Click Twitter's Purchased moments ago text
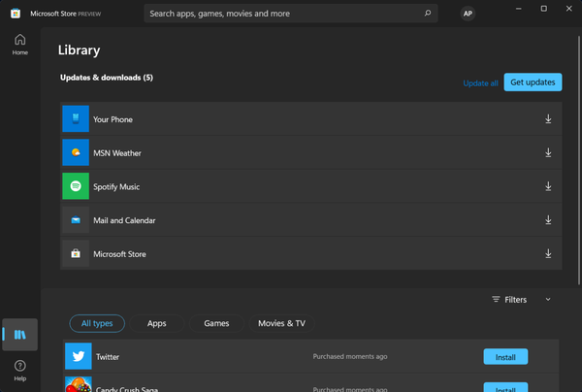The width and height of the screenshot is (582, 392). 350,356
